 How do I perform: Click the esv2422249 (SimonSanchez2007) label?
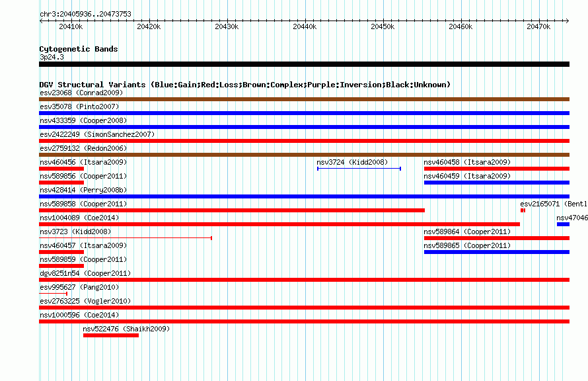tap(97, 134)
